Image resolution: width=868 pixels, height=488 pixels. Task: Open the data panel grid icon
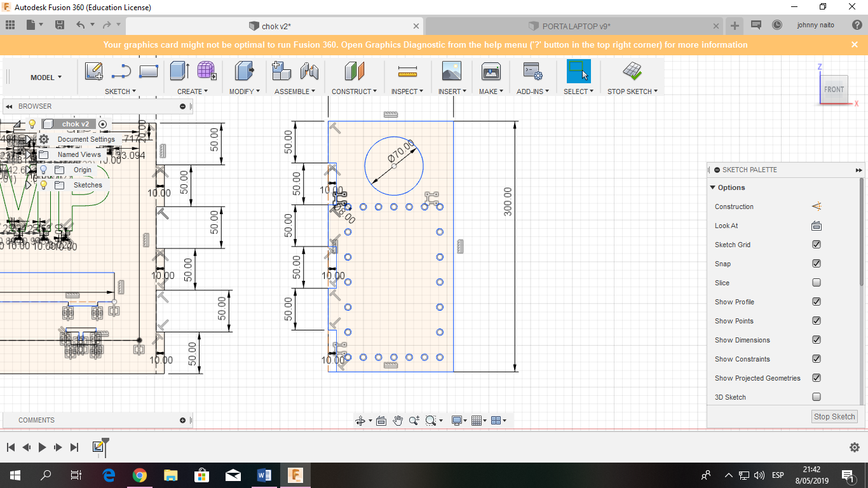pyautogui.click(x=10, y=25)
